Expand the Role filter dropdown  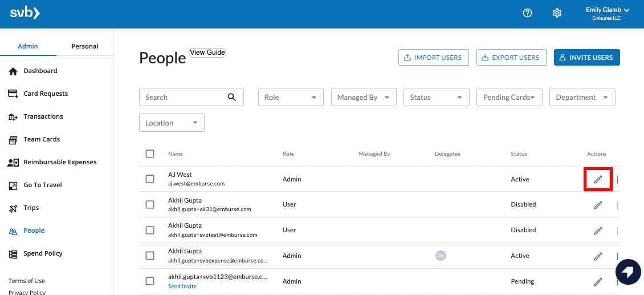(x=291, y=97)
